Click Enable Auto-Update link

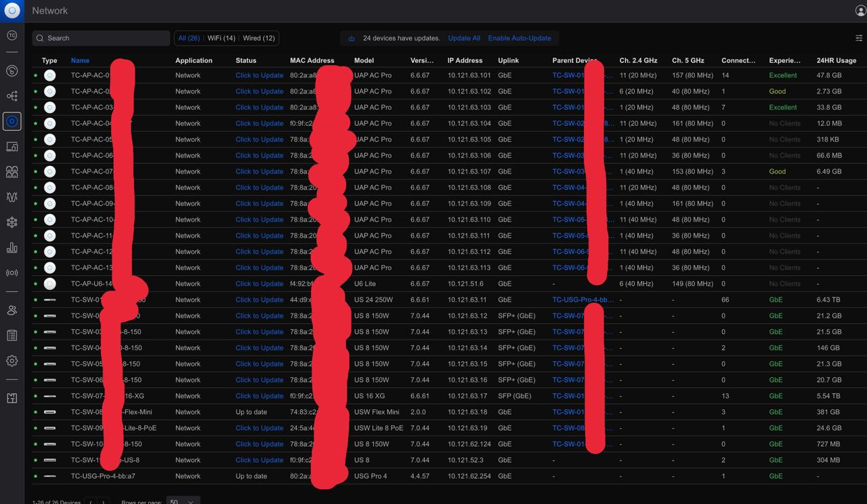coord(519,38)
